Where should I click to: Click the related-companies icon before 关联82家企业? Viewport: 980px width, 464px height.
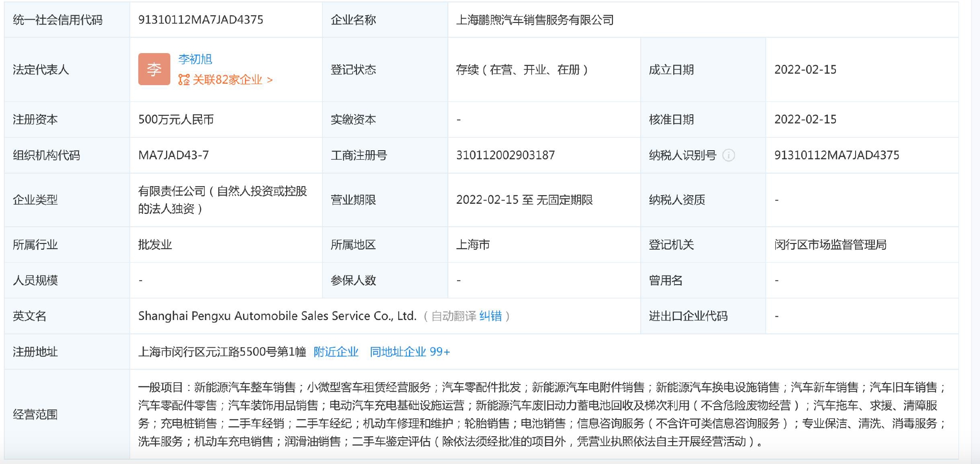[x=184, y=80]
